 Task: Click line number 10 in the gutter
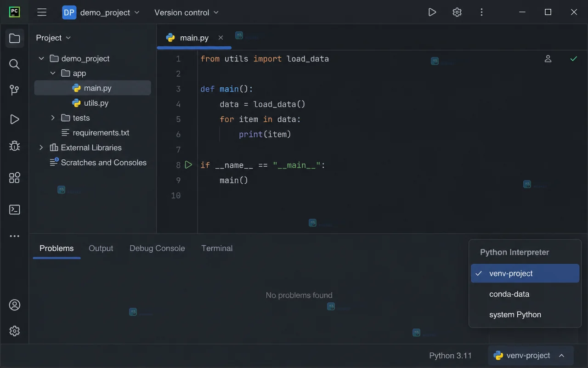point(176,196)
